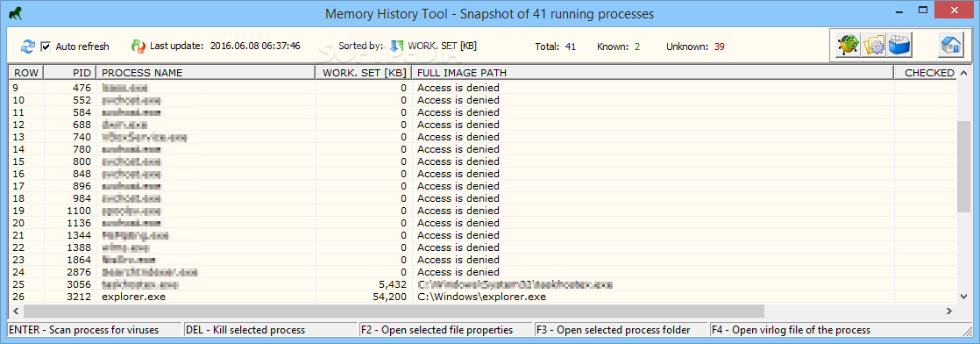This screenshot has height=344, width=980.
Task: Sort by FULL IMAGE PATH column header
Action: (652, 73)
